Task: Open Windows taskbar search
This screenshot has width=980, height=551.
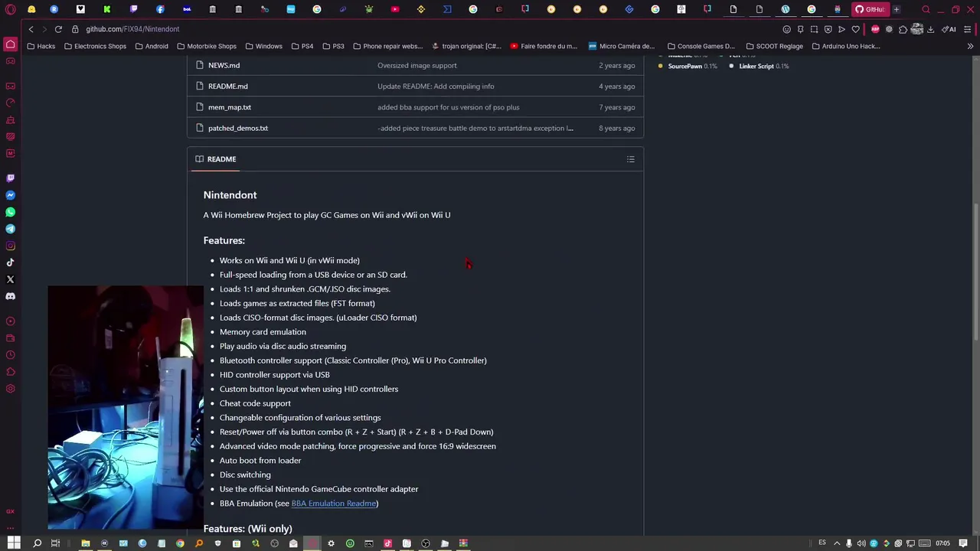Action: (x=37, y=543)
